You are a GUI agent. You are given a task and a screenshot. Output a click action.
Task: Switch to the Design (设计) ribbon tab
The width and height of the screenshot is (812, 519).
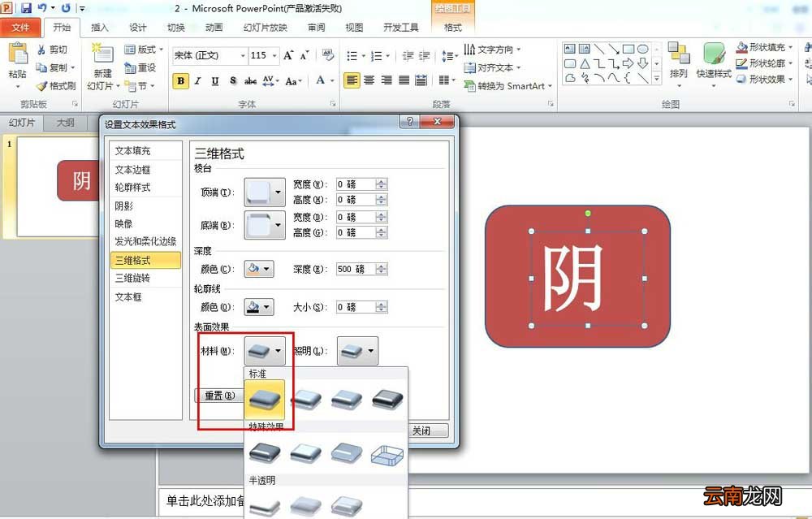(138, 28)
